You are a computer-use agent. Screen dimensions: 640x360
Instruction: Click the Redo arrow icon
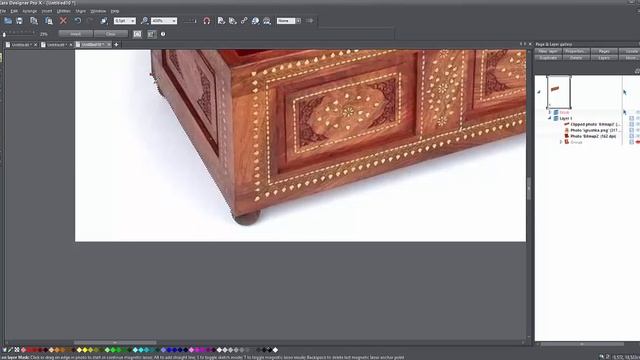[x=90, y=21]
